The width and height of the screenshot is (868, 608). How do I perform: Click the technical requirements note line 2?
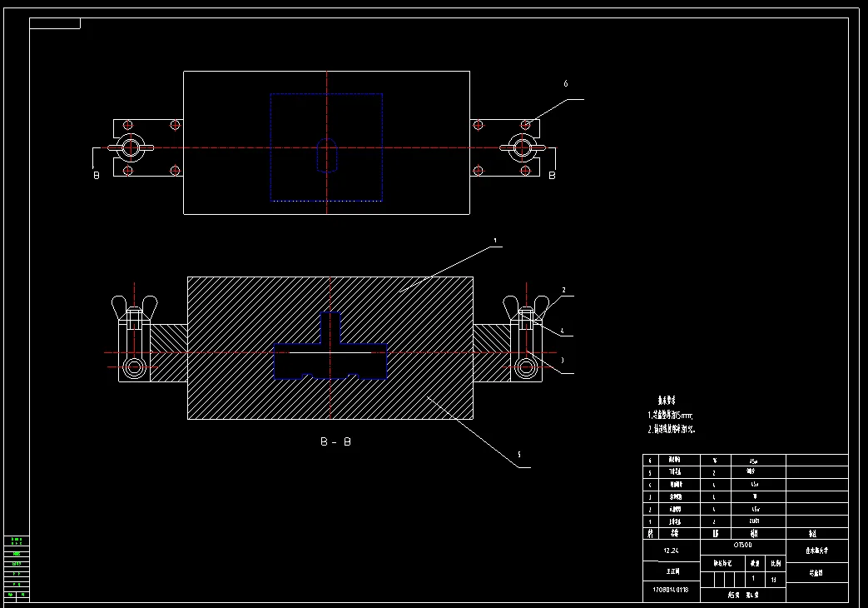[672, 428]
